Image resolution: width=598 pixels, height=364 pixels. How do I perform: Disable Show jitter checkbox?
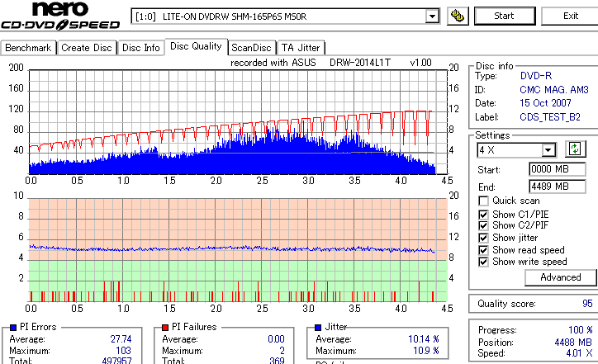[483, 238]
